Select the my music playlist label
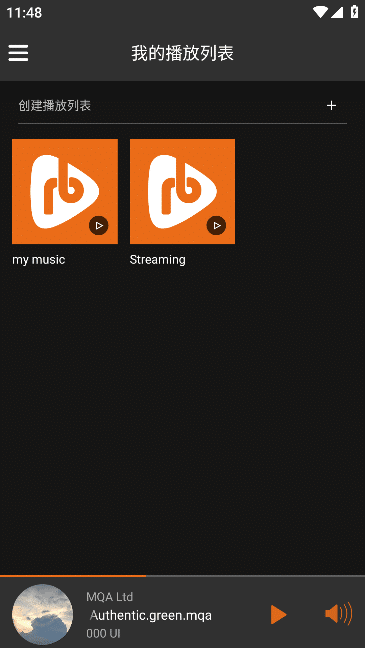 39,260
